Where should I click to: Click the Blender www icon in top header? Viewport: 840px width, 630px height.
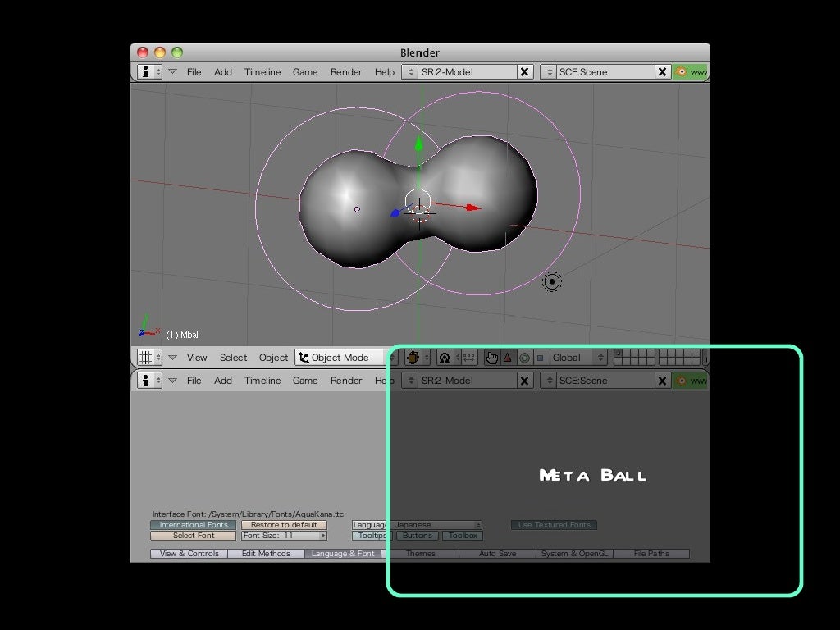[x=692, y=72]
